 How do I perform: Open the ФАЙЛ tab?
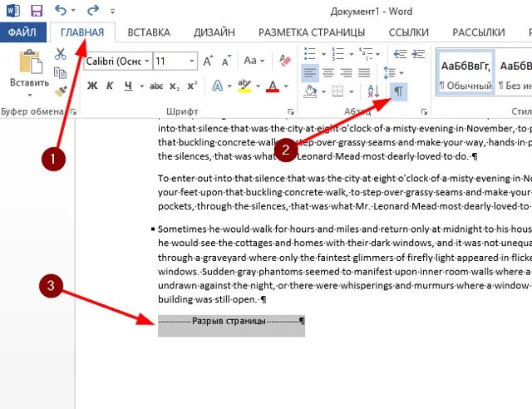[22, 32]
